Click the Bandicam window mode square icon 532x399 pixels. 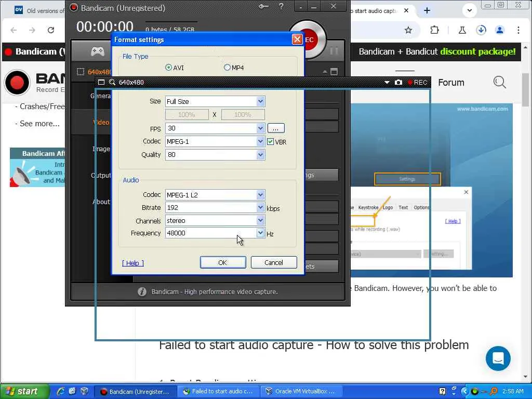pos(334,72)
